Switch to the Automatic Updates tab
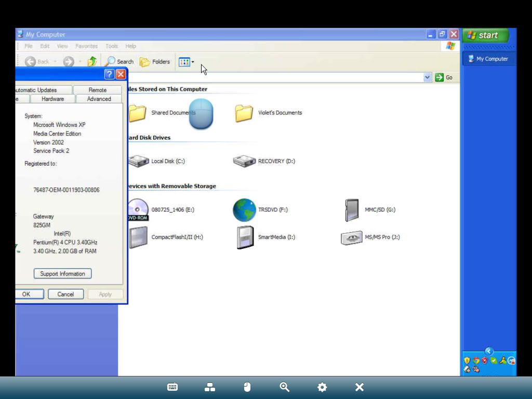This screenshot has height=399, width=532. pos(44,90)
